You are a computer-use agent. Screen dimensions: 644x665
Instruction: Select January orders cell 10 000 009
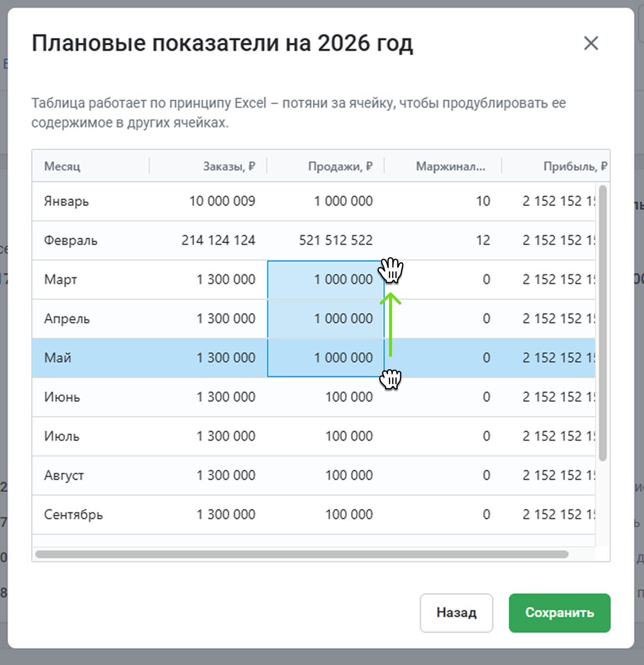pyautogui.click(x=222, y=201)
